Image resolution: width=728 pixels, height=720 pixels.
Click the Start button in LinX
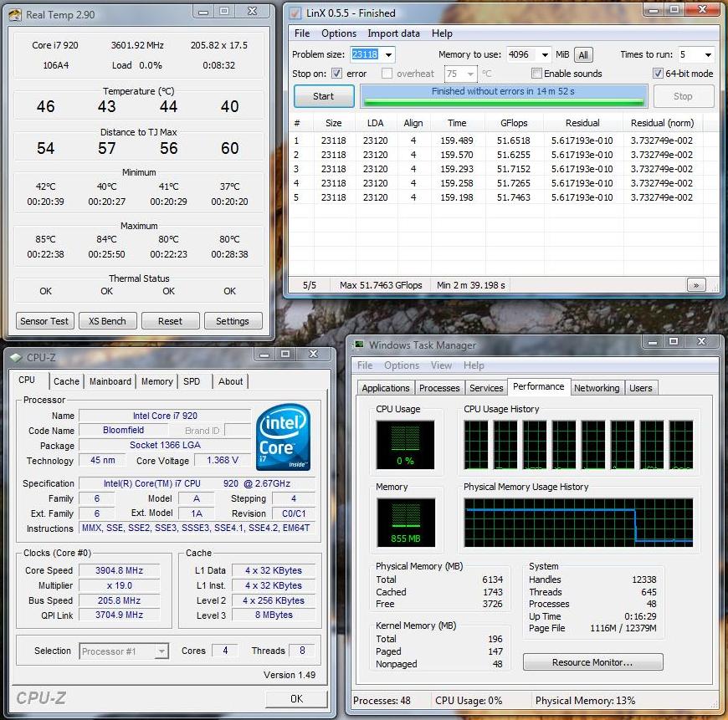pos(324,96)
